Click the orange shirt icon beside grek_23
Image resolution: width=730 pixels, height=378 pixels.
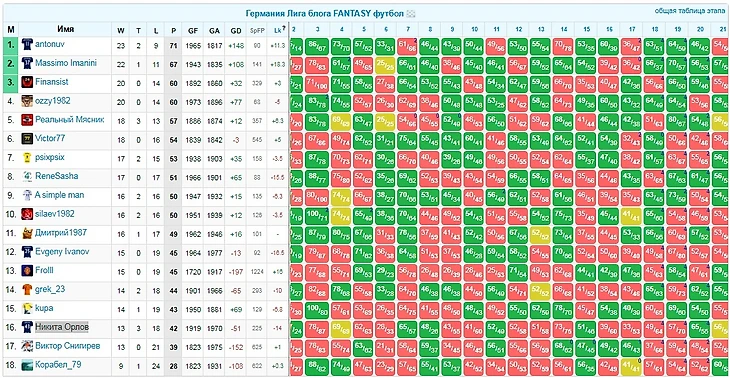(x=27, y=290)
